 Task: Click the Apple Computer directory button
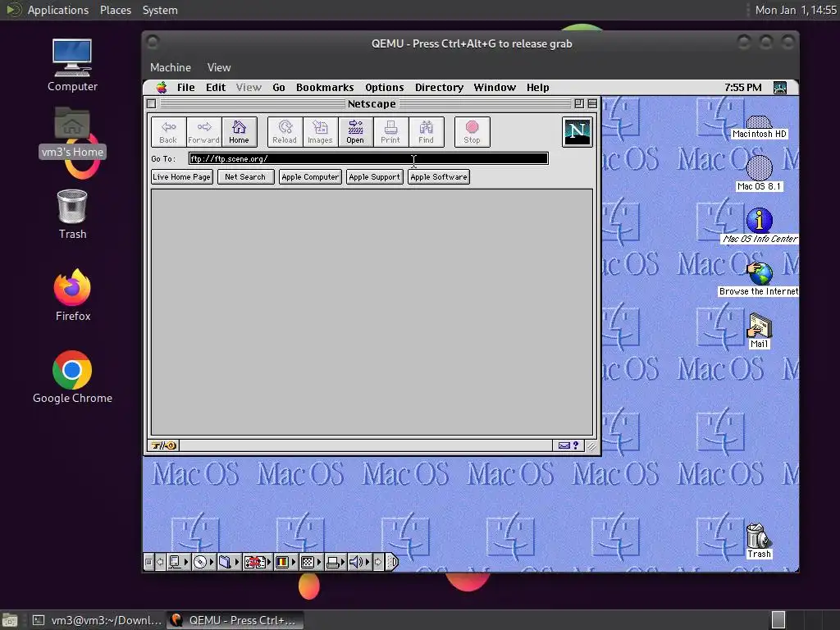point(310,177)
